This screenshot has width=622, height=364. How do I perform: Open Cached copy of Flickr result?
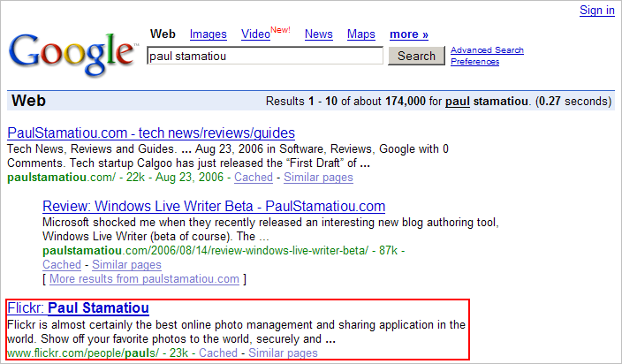point(218,353)
